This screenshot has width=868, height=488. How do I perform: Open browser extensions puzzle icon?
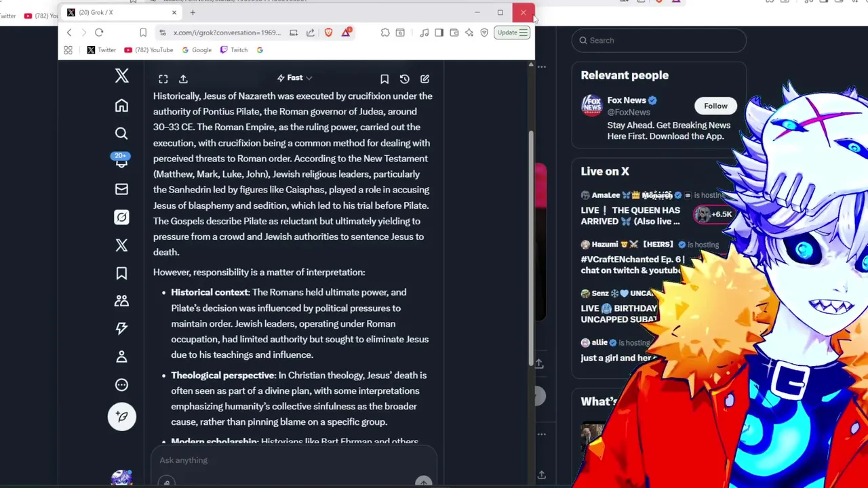tap(385, 33)
